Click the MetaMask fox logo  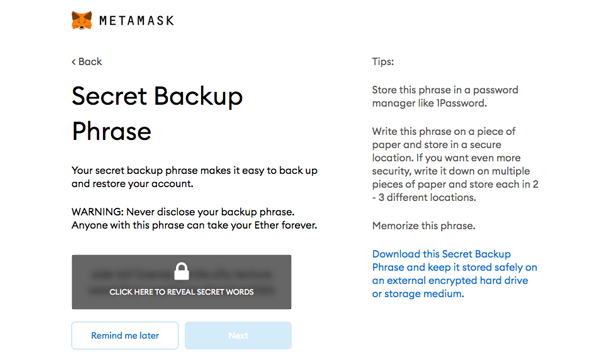[x=82, y=20]
